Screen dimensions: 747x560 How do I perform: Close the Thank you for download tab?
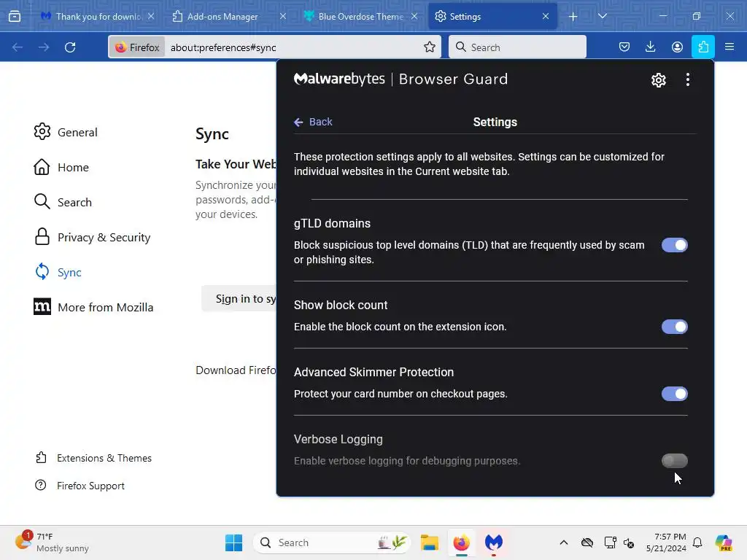pos(151,16)
